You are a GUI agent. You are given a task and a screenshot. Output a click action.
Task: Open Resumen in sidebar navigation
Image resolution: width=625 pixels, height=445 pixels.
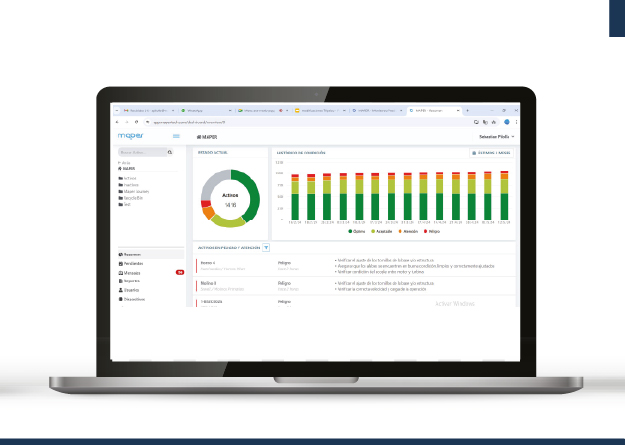pos(132,255)
